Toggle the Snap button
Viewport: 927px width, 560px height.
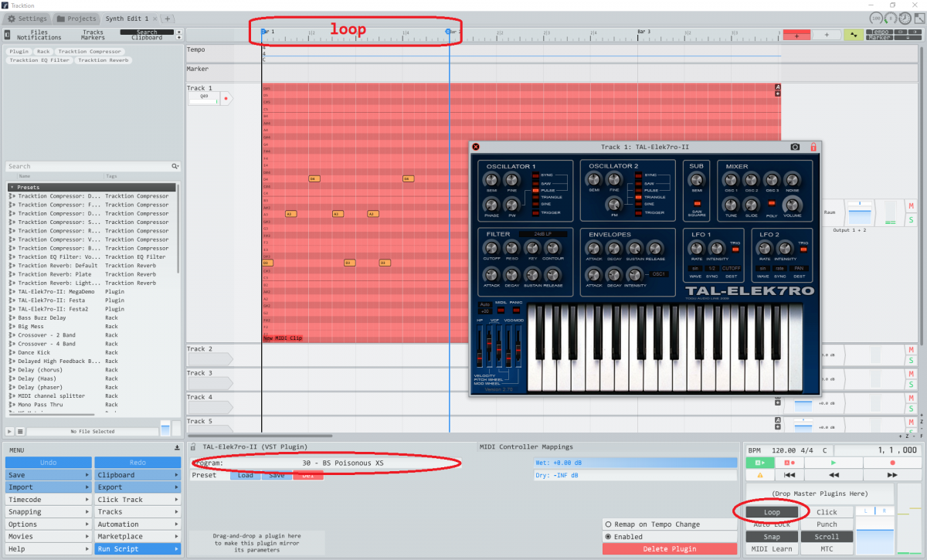coord(772,537)
